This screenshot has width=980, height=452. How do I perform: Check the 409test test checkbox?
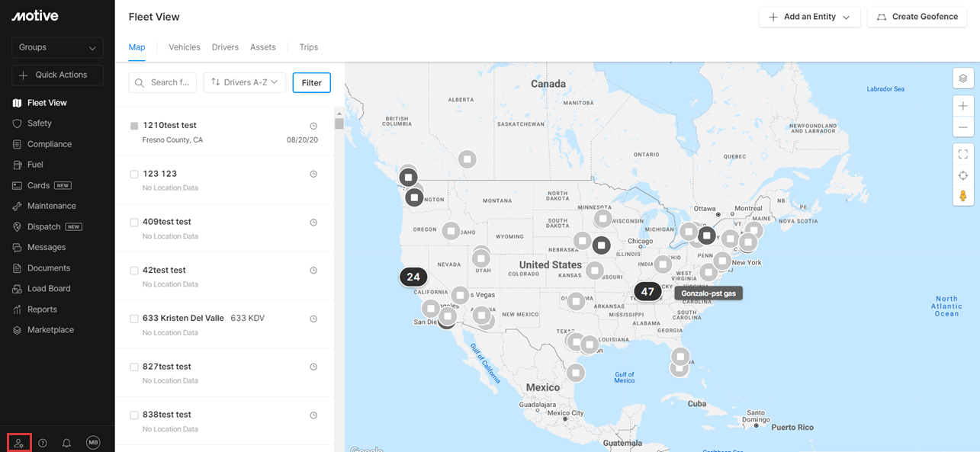click(134, 223)
